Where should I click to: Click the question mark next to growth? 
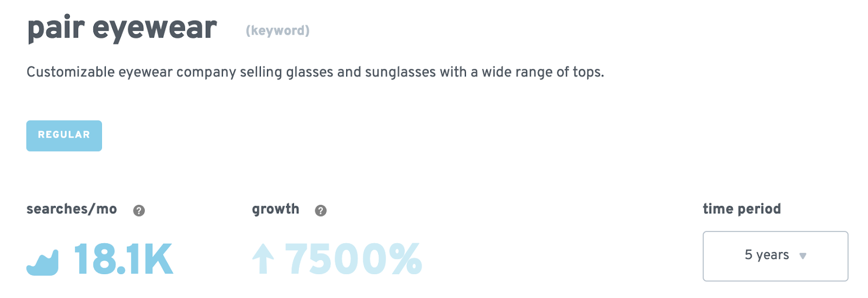pyautogui.click(x=321, y=211)
